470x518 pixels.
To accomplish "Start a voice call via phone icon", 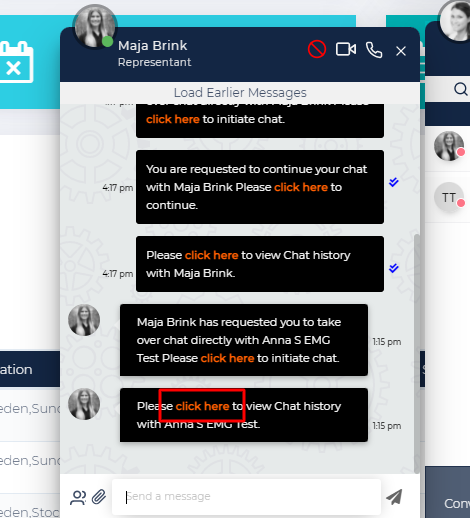I will coord(374,50).
